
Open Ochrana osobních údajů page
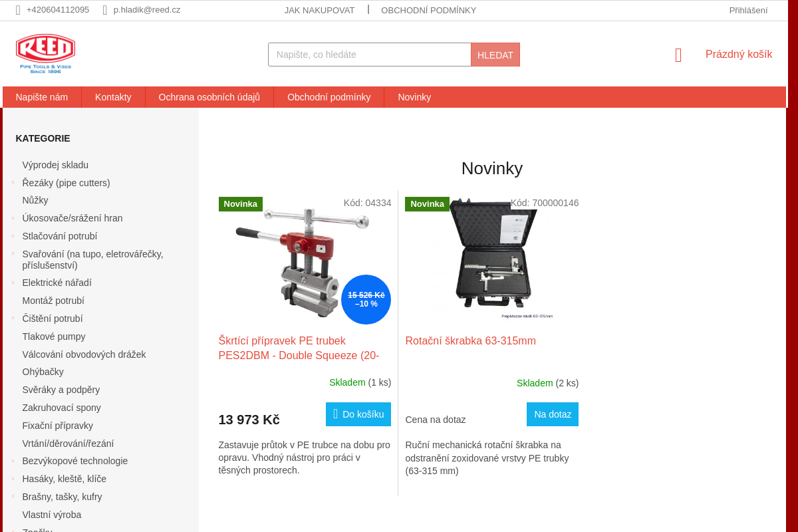pyautogui.click(x=209, y=97)
